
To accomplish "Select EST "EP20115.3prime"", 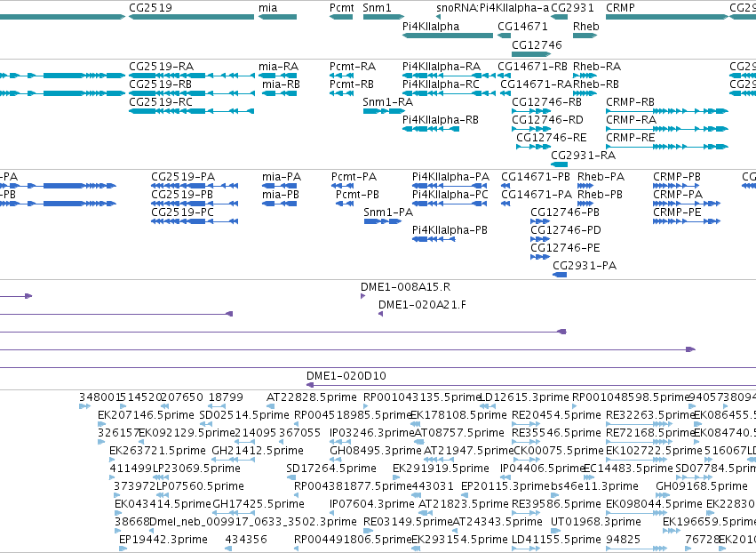I will [x=505, y=486].
